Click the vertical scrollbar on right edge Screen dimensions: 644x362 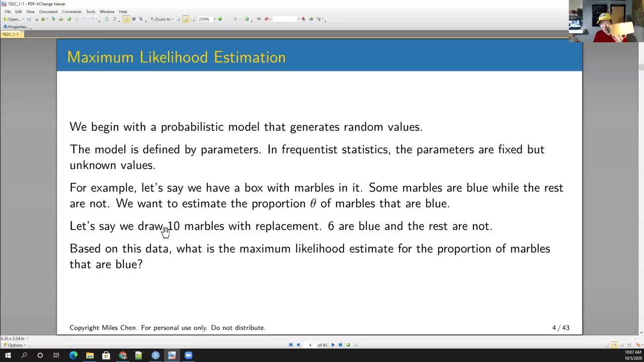(x=641, y=186)
